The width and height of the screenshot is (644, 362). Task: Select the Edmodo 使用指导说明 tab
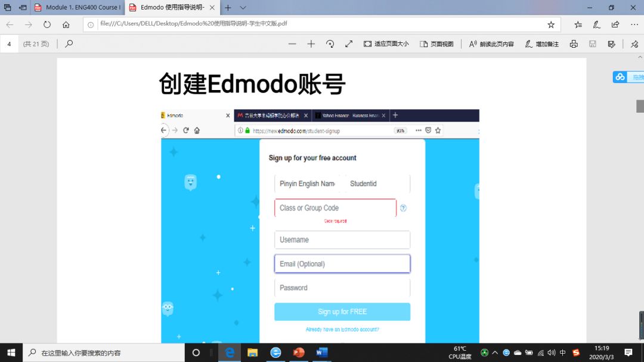(172, 7)
